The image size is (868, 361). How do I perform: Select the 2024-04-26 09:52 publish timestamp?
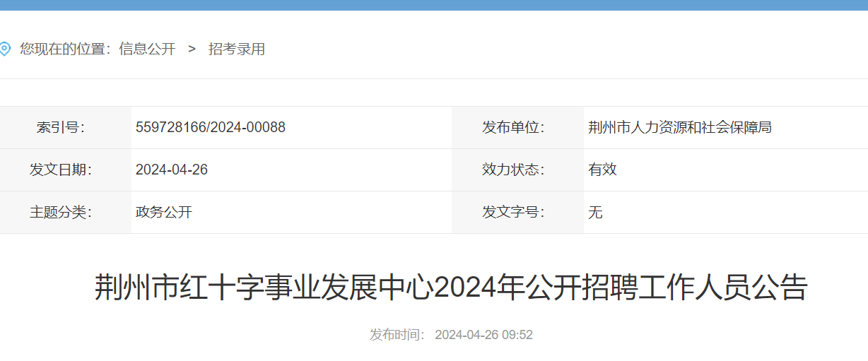[x=483, y=335]
